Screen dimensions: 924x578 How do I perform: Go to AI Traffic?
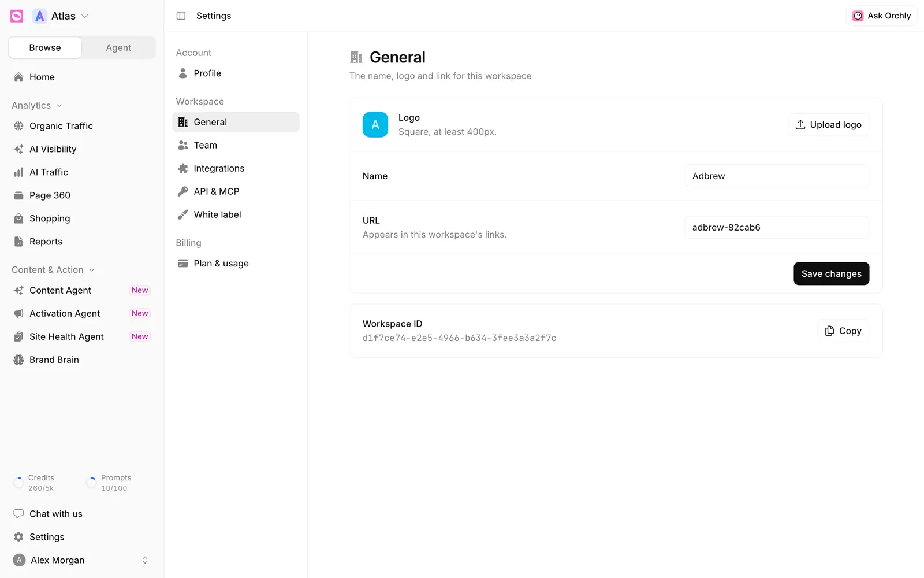(82, 172)
